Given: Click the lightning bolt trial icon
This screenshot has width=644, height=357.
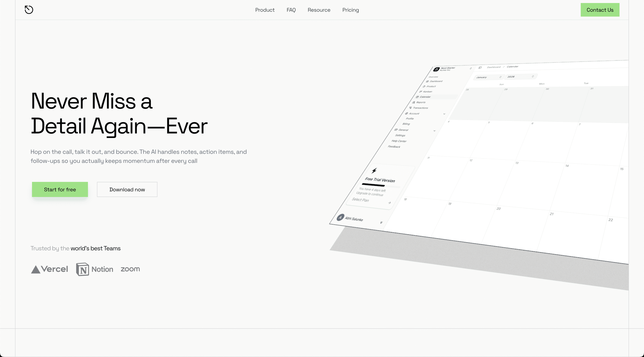Looking at the screenshot, I should click(x=374, y=171).
